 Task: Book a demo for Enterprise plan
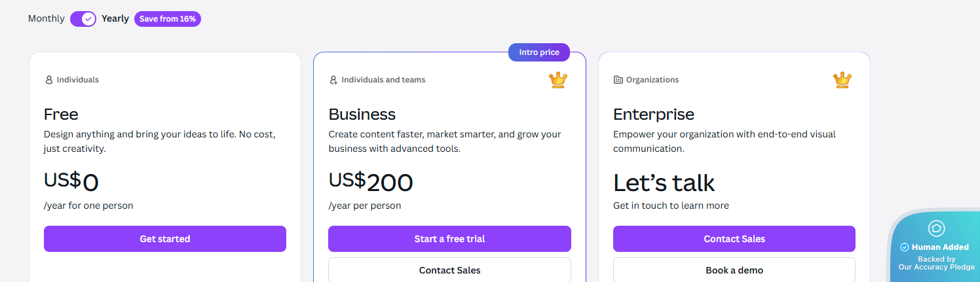[734, 270]
